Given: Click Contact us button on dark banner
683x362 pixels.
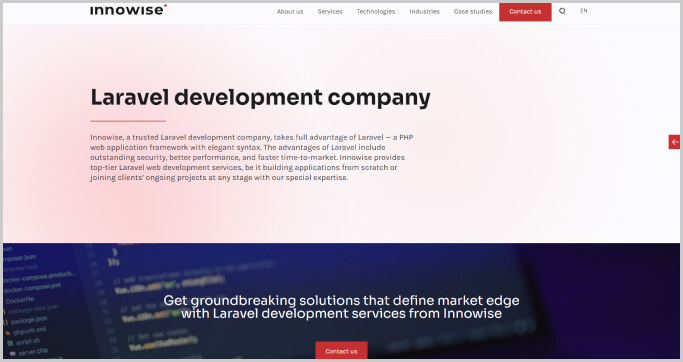Looking at the screenshot, I should pyautogui.click(x=341, y=351).
